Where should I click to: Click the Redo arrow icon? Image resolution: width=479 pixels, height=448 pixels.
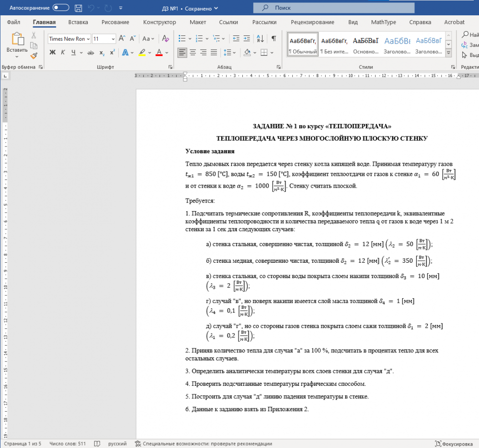108,8
